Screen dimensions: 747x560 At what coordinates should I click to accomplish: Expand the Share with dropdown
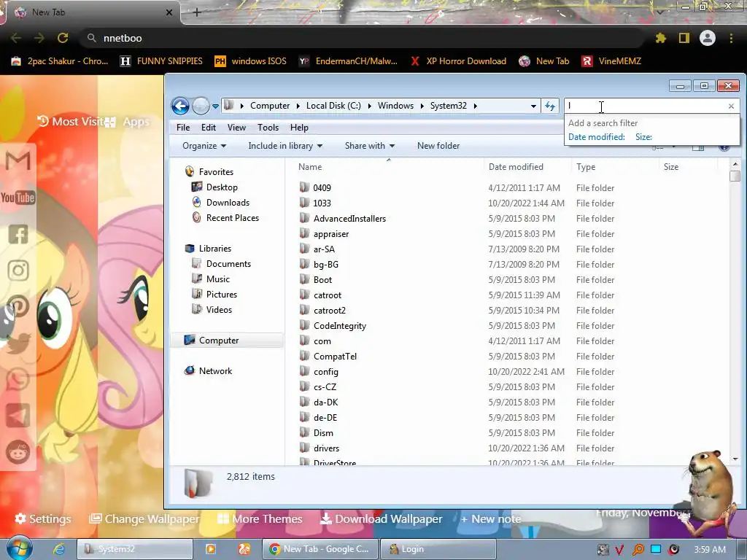coord(370,146)
